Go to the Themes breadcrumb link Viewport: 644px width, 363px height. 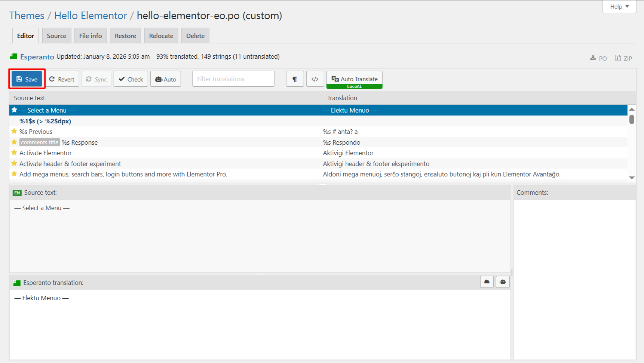click(x=27, y=16)
